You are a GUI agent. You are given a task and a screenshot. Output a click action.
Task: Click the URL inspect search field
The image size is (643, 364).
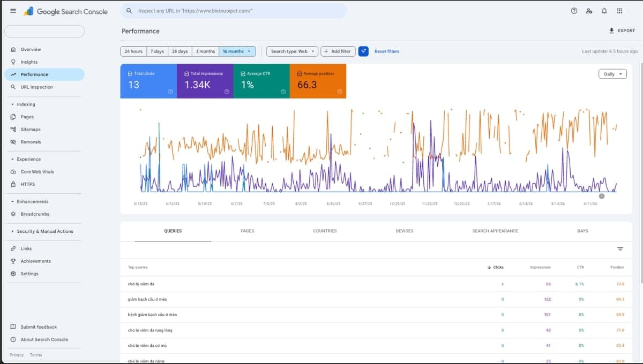click(234, 11)
